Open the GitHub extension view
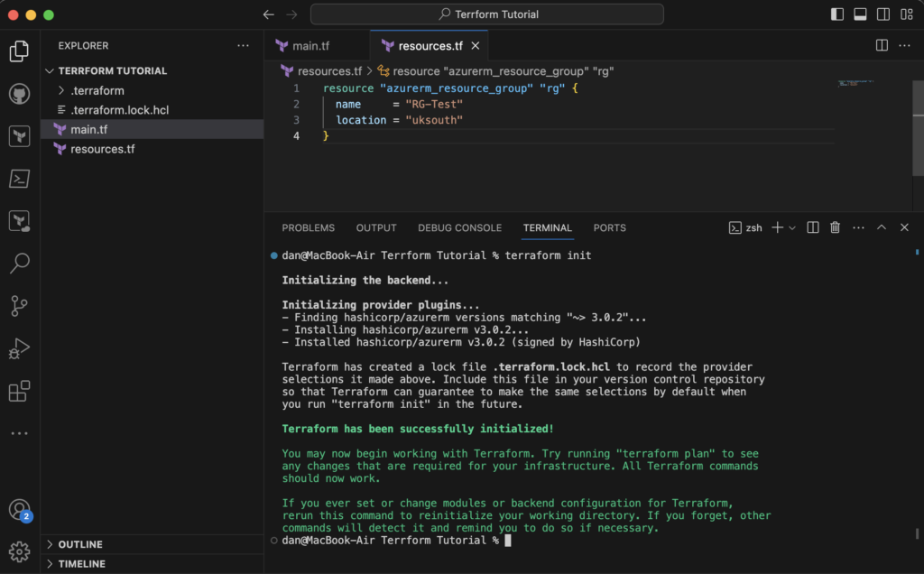Image resolution: width=924 pixels, height=574 pixels. pyautogui.click(x=19, y=93)
